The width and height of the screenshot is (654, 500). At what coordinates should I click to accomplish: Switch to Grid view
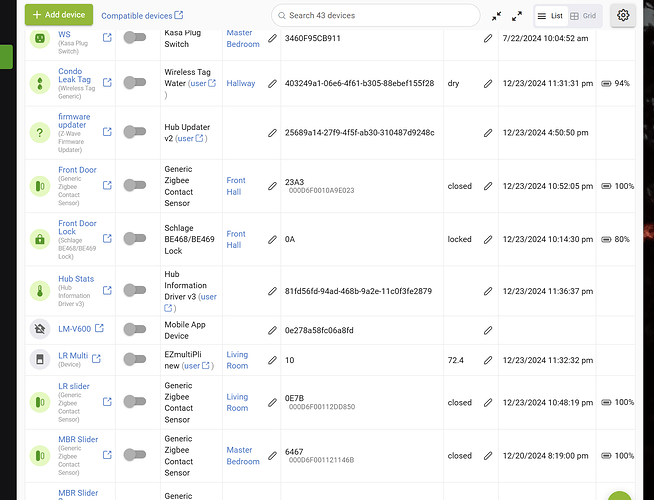[584, 16]
